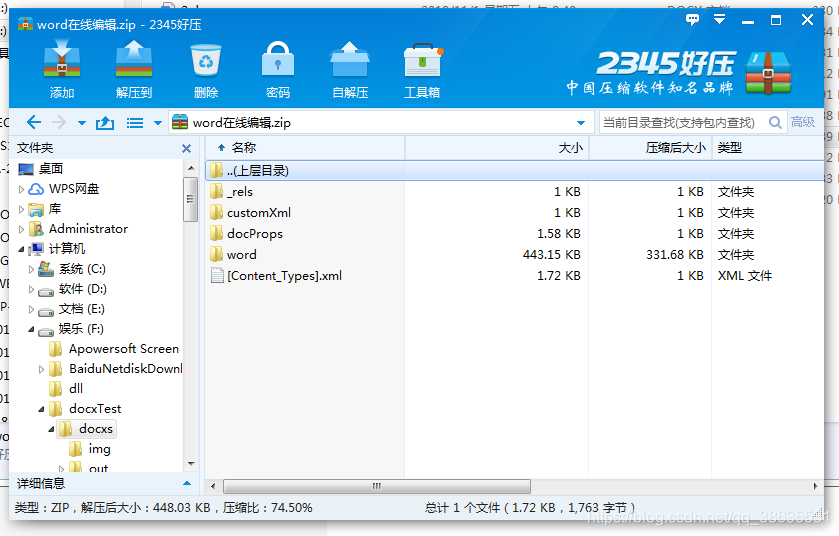Image resolution: width=839 pixels, height=536 pixels.
Task: Open the title bar menu dropdown
Action: coord(720,20)
